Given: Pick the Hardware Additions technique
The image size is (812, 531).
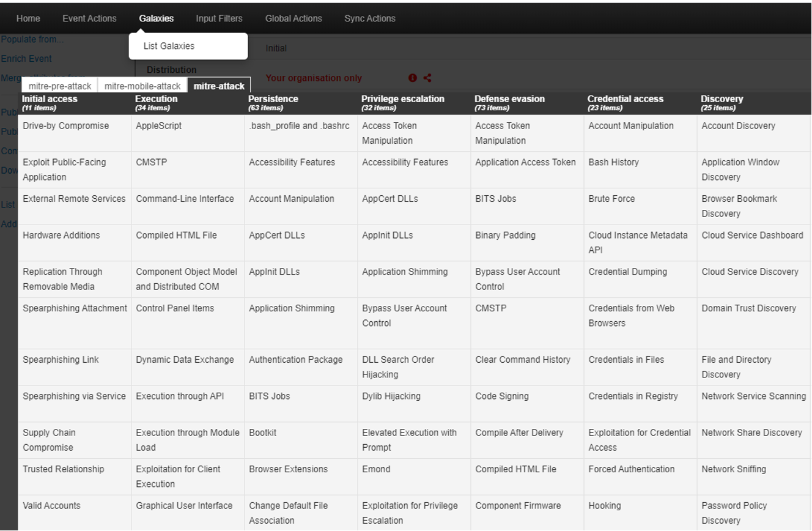Looking at the screenshot, I should point(75,243).
